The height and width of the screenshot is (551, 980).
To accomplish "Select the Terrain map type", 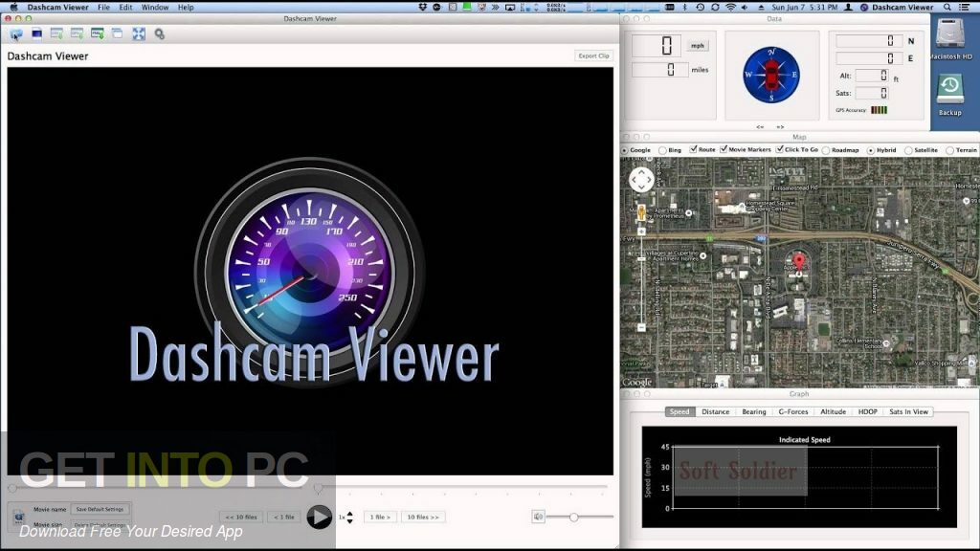I will coord(949,150).
